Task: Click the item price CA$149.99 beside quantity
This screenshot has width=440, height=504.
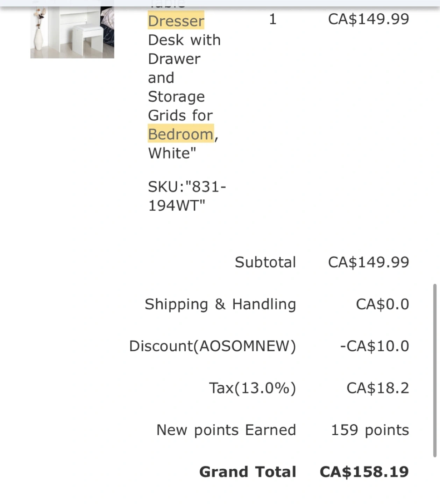Action: point(368,19)
